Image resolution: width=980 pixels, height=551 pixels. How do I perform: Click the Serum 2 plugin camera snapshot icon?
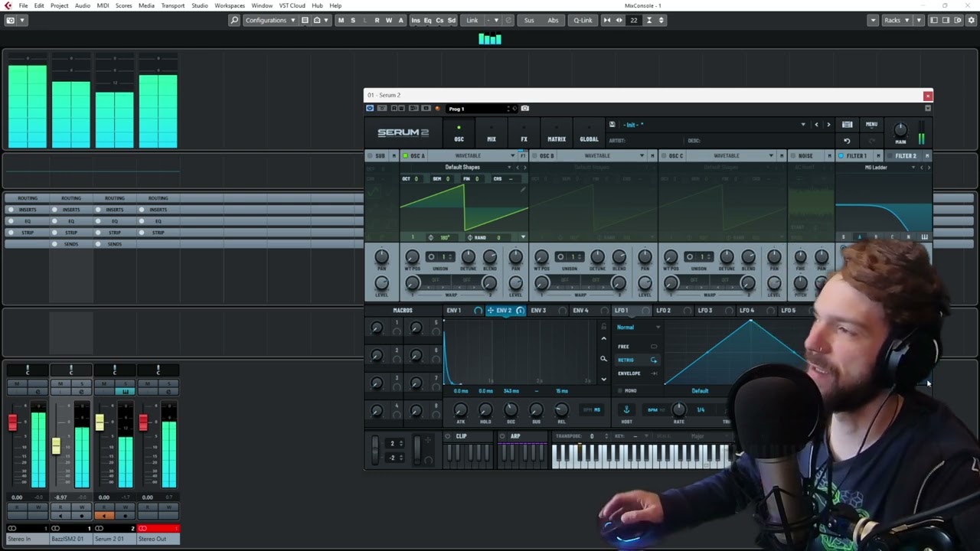(524, 109)
